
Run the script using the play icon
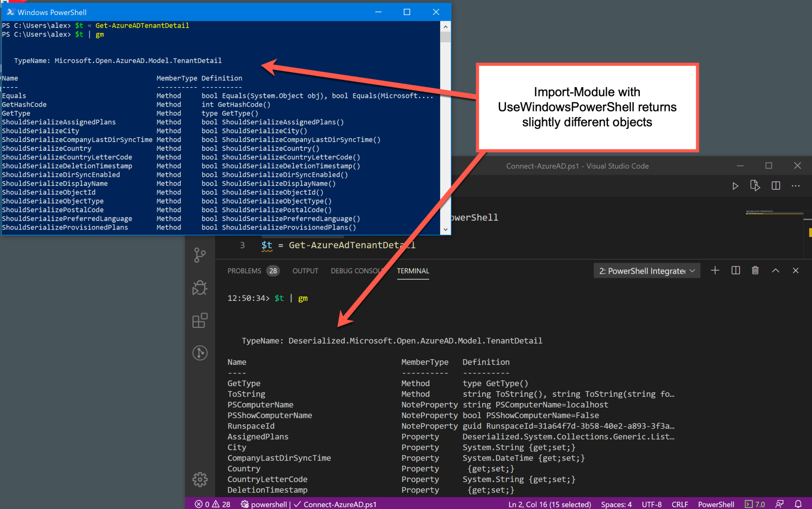pyautogui.click(x=735, y=186)
